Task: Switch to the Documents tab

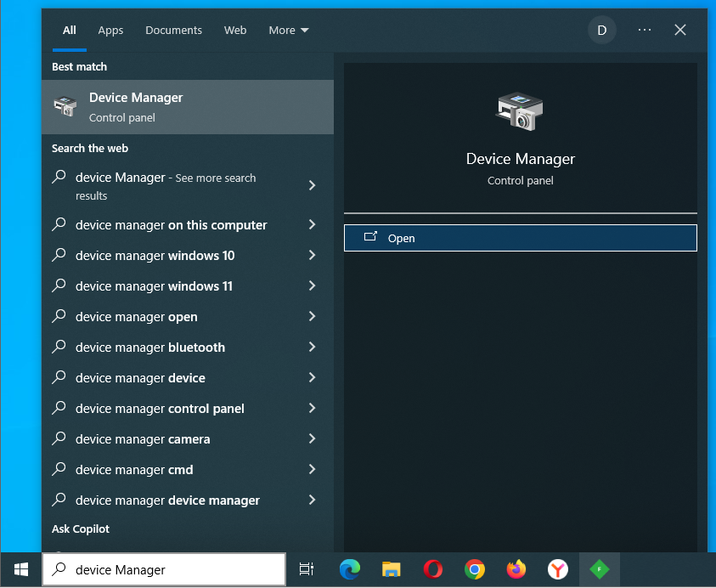Action: pos(173,30)
